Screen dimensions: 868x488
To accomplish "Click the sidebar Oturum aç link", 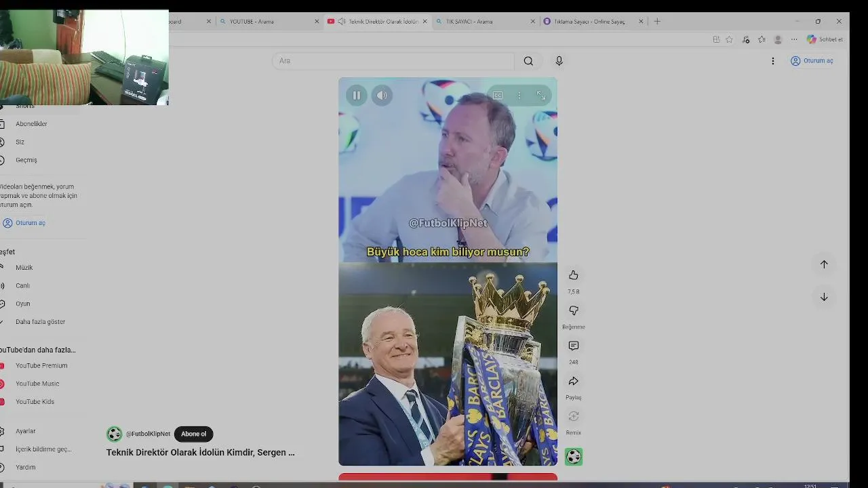I will 24,223.
